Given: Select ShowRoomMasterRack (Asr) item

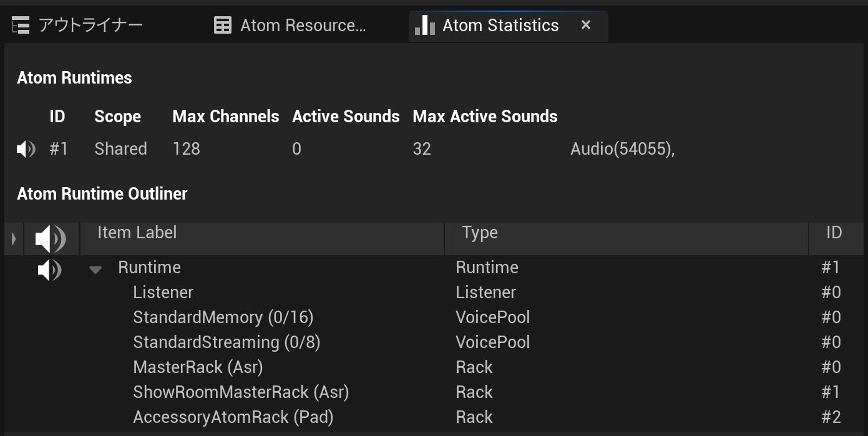Looking at the screenshot, I should (240, 392).
